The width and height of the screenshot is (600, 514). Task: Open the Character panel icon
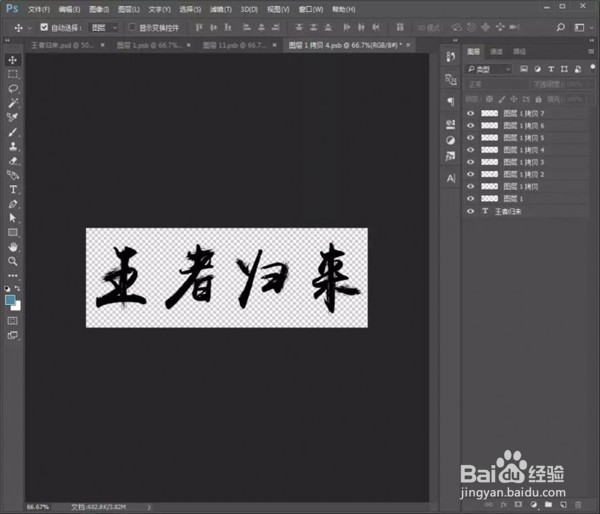[451, 178]
